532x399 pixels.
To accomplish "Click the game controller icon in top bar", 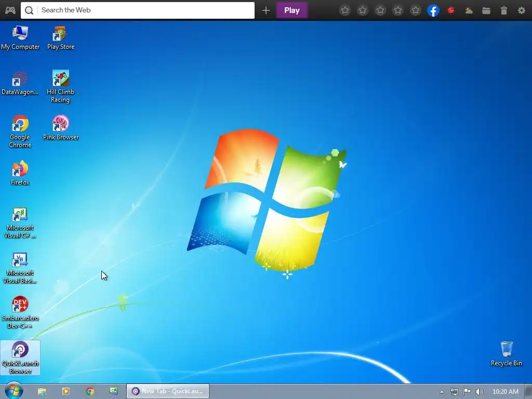I will coord(10,10).
